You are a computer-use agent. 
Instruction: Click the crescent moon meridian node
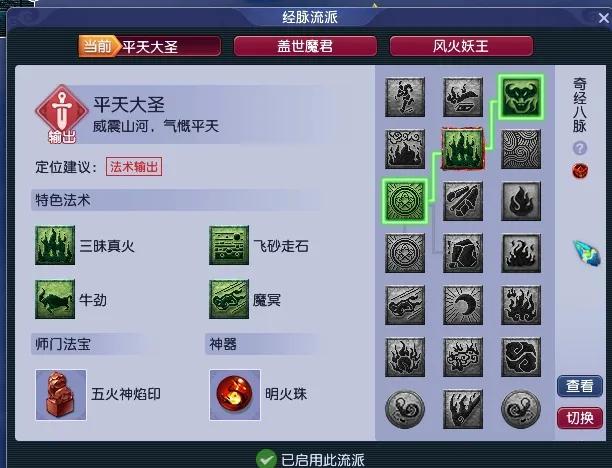463,305
